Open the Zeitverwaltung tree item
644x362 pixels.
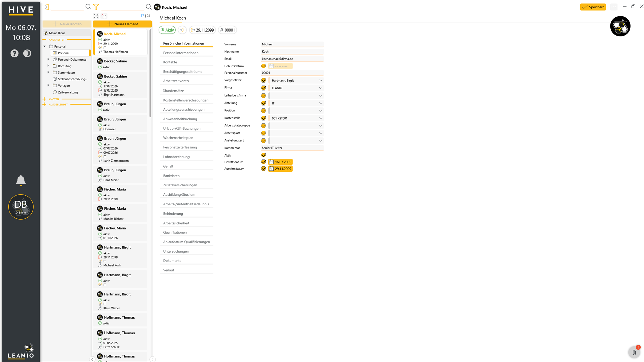coord(68,92)
